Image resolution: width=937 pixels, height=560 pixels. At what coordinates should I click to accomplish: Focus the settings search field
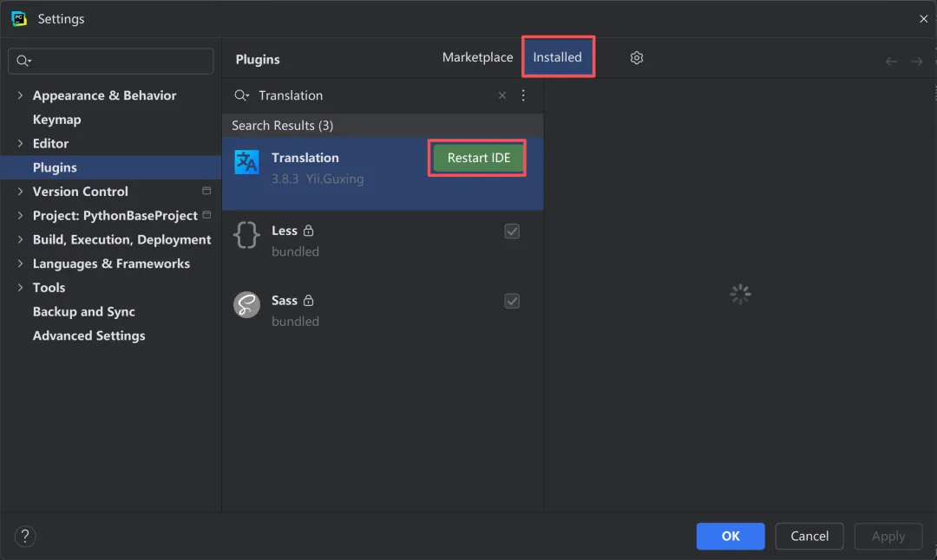[110, 61]
